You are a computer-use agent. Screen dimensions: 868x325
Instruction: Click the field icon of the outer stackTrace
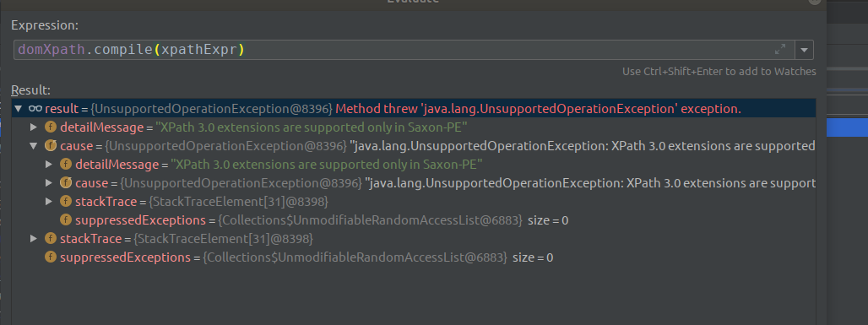(x=51, y=239)
